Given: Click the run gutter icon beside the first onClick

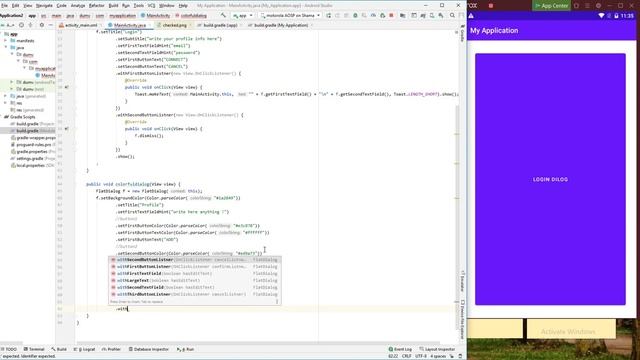Looking at the screenshot, I should [67, 87].
